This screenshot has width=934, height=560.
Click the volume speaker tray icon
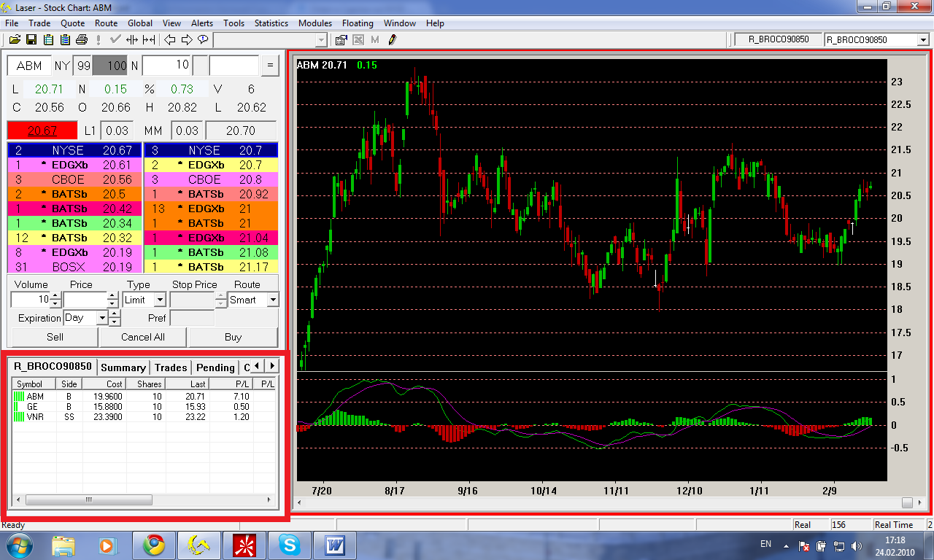click(856, 545)
